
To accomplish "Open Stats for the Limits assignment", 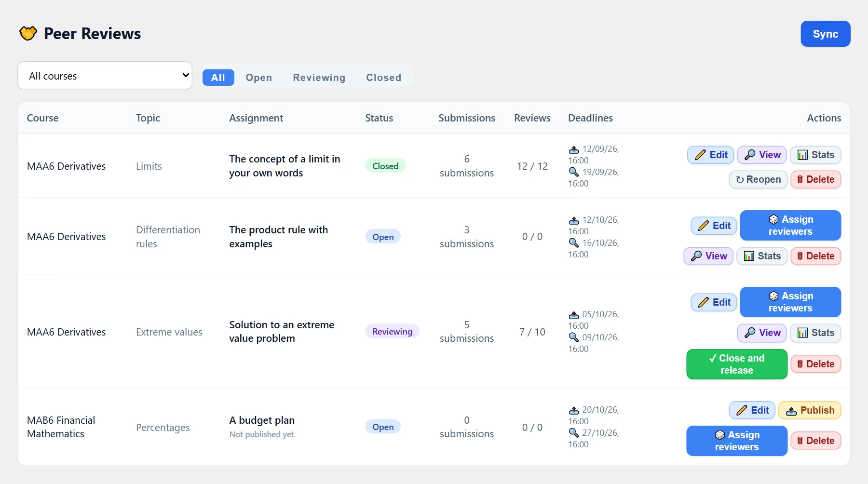I will pyautogui.click(x=815, y=155).
